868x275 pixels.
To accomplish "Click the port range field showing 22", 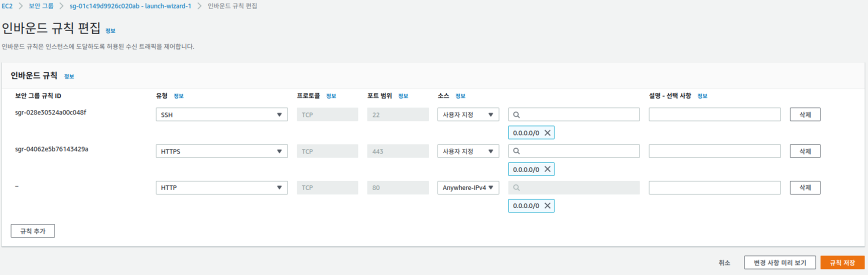I will [x=398, y=115].
